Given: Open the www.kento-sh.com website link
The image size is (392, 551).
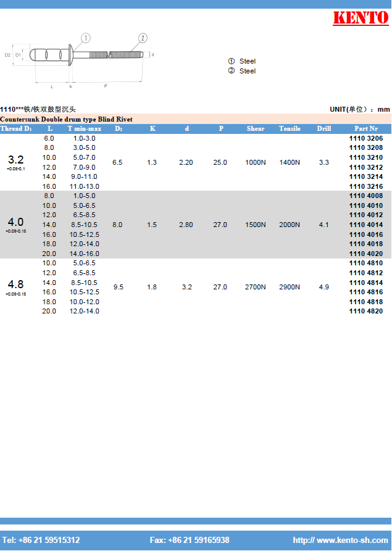Looking at the screenshot, I should 341,540.
